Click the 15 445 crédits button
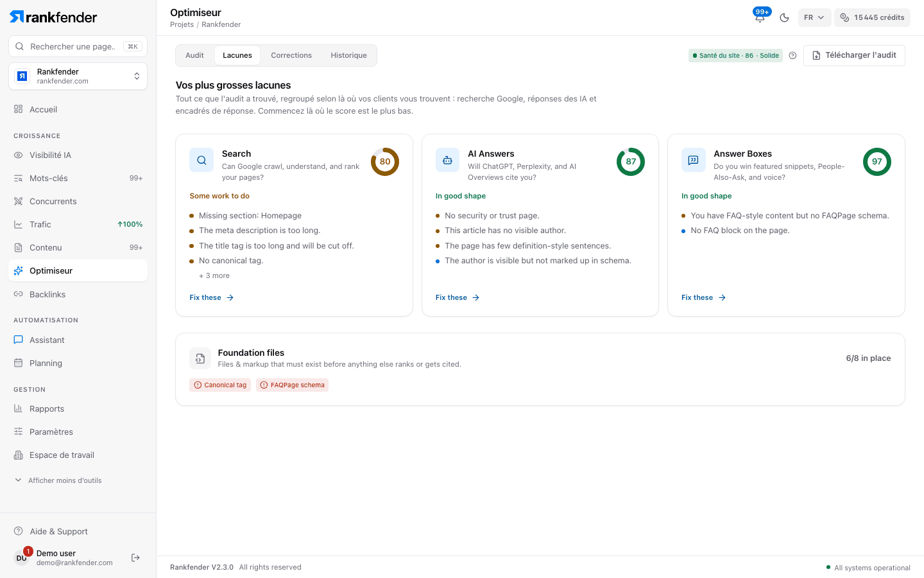The image size is (924, 578). [x=872, y=17]
